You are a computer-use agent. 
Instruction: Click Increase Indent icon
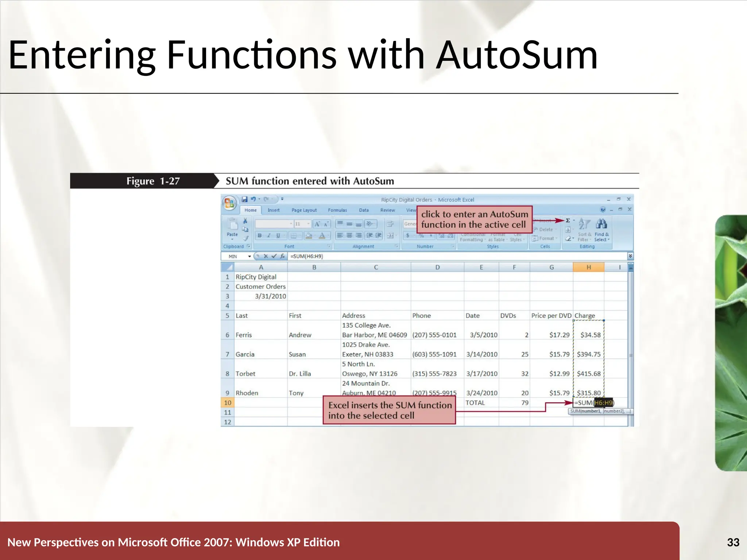pos(379,236)
